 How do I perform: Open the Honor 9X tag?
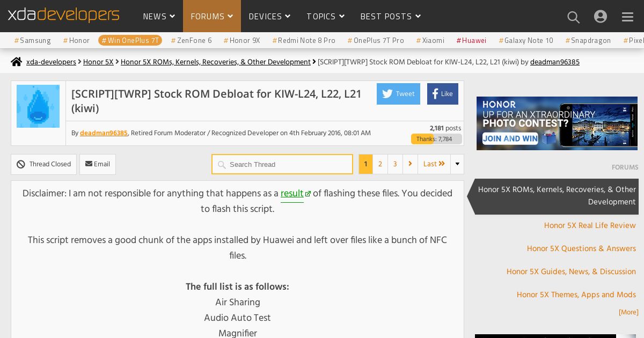[x=242, y=40]
